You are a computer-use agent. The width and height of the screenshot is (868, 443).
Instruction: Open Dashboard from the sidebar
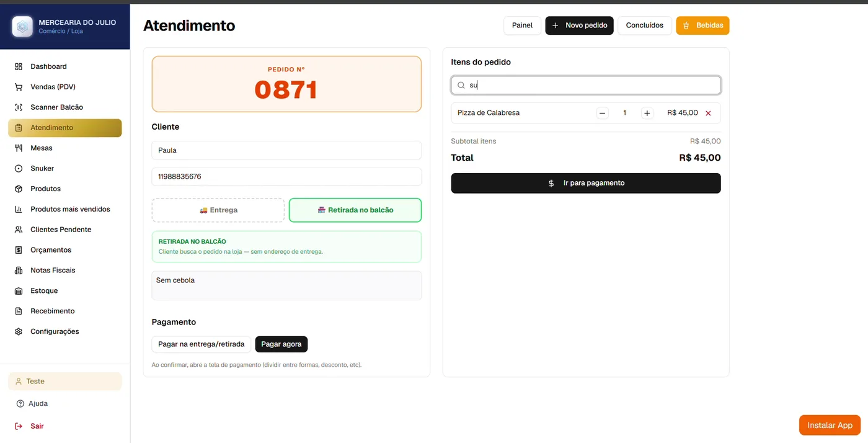[65, 66]
